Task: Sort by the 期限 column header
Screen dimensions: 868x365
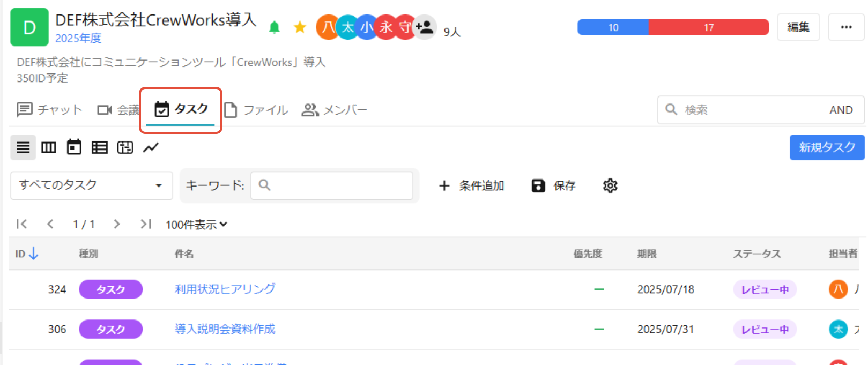Action: click(x=647, y=254)
